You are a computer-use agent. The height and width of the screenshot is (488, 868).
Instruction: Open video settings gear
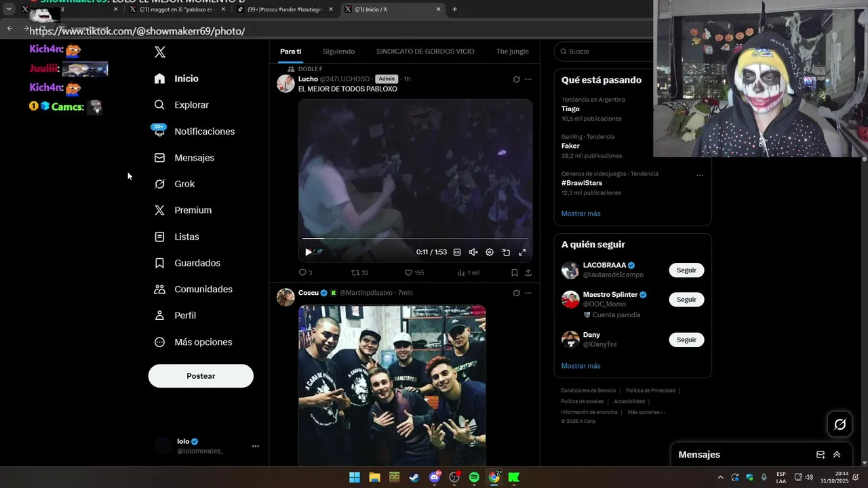490,252
